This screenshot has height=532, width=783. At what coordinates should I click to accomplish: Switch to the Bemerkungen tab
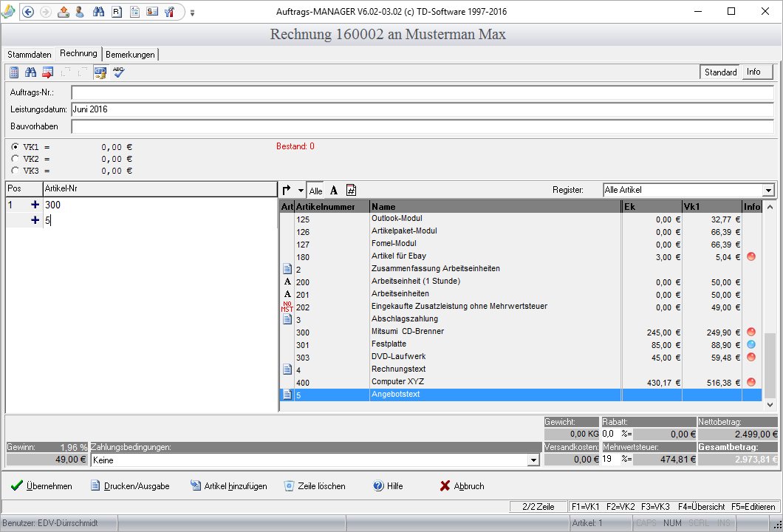click(x=130, y=55)
